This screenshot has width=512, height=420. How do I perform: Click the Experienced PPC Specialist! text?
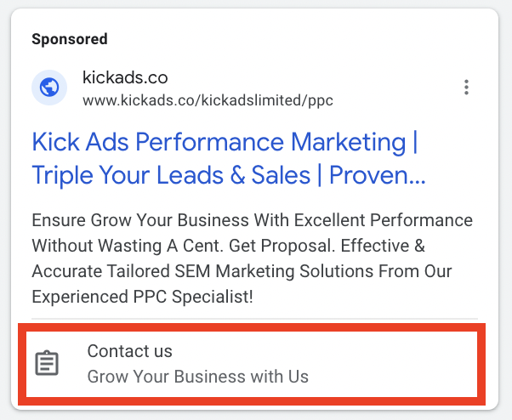(x=142, y=297)
